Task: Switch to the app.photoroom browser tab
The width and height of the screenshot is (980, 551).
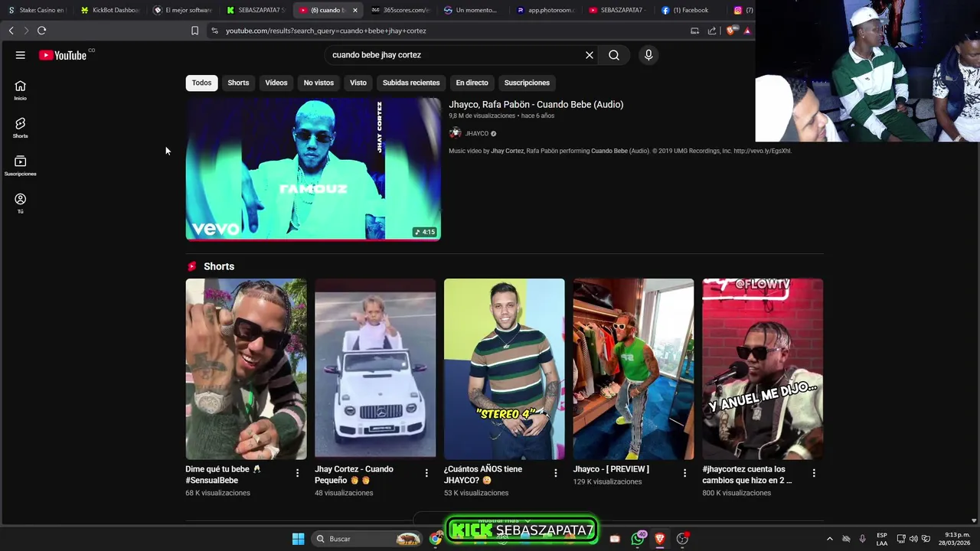Action: click(546, 10)
